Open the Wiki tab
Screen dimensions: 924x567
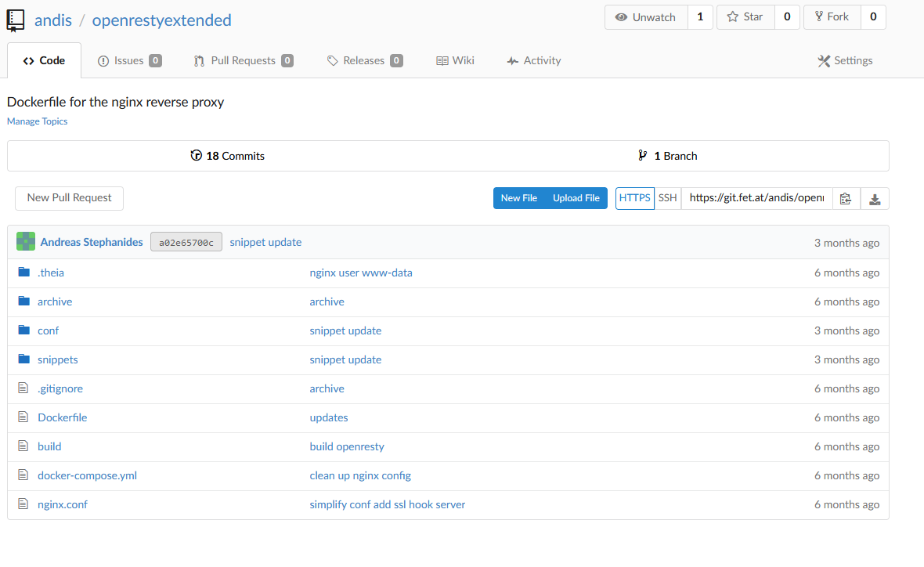pos(455,60)
